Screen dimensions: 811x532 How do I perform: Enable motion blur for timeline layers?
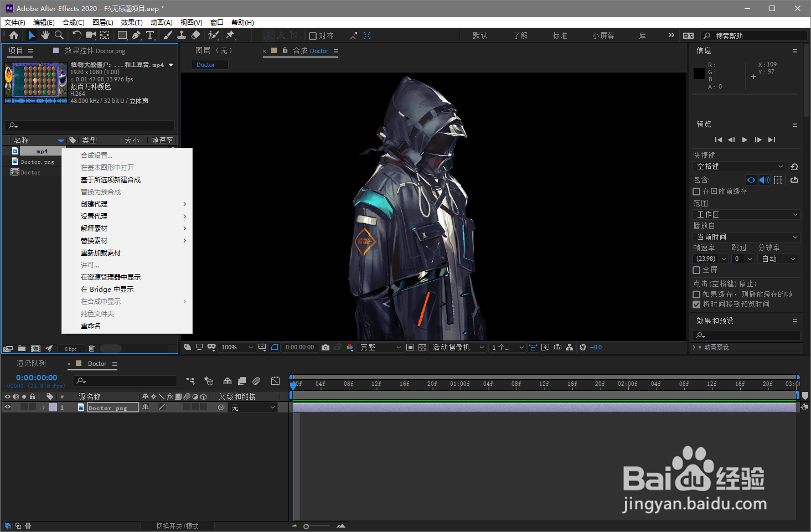pos(256,381)
